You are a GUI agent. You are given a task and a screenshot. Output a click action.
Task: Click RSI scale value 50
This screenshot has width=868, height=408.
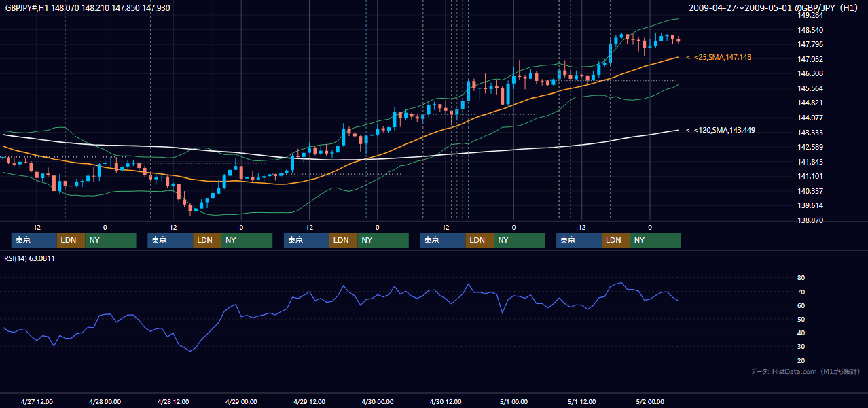[801, 319]
